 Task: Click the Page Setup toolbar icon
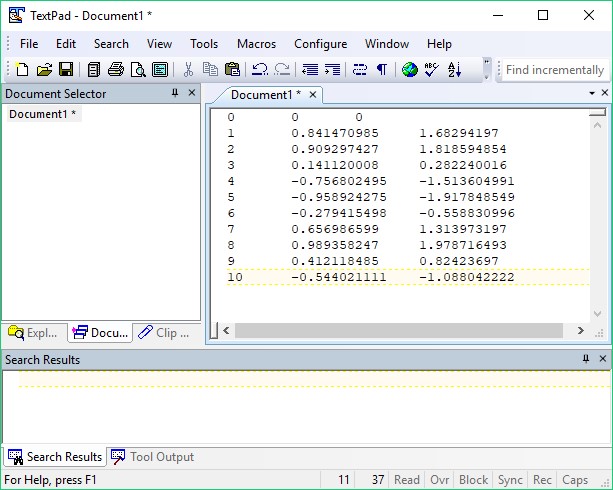point(160,70)
